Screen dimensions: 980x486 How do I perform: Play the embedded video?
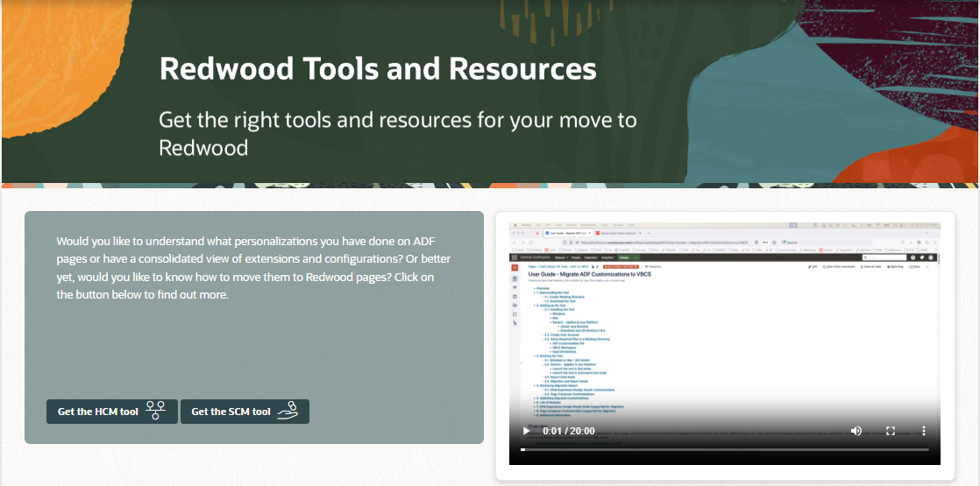pos(526,431)
